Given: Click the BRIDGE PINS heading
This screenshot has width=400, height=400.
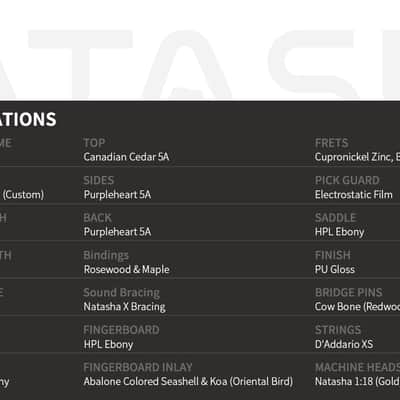Looking at the screenshot, I should coord(349,293).
